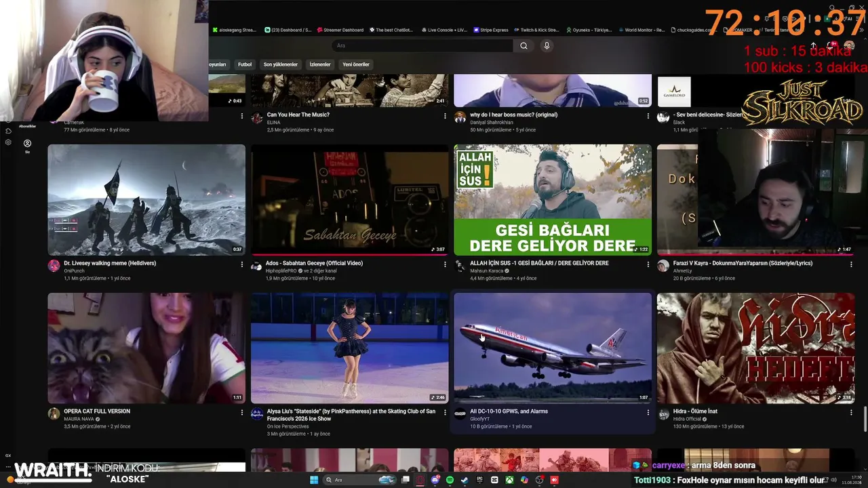The height and width of the screenshot is (488, 868).
Task: Open ELINA channel avatar
Action: tap(256, 117)
